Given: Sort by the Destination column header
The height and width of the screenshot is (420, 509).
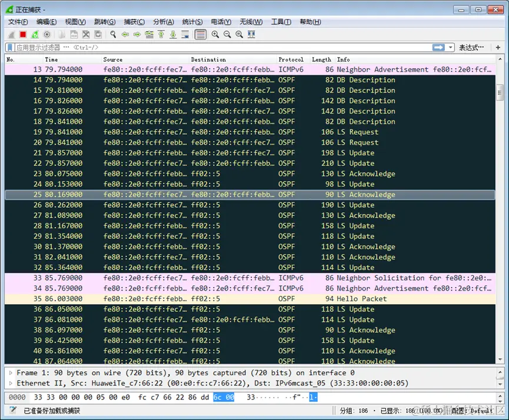Looking at the screenshot, I should [233, 59].
